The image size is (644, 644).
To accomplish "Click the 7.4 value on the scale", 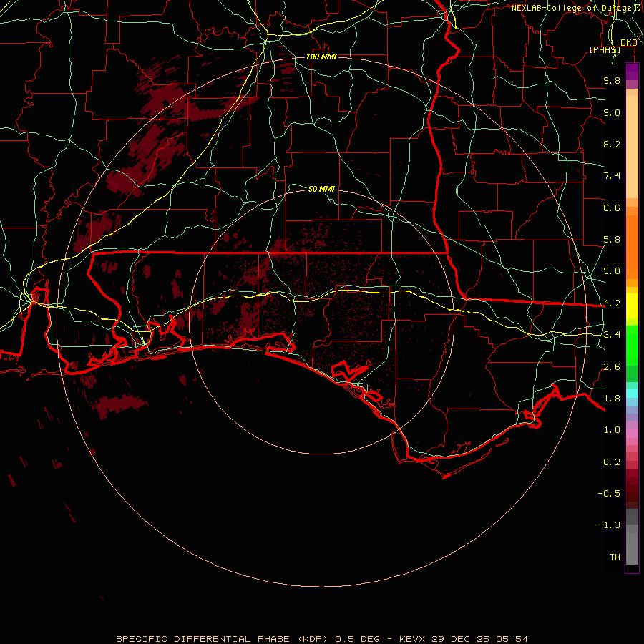I will pyautogui.click(x=612, y=176).
